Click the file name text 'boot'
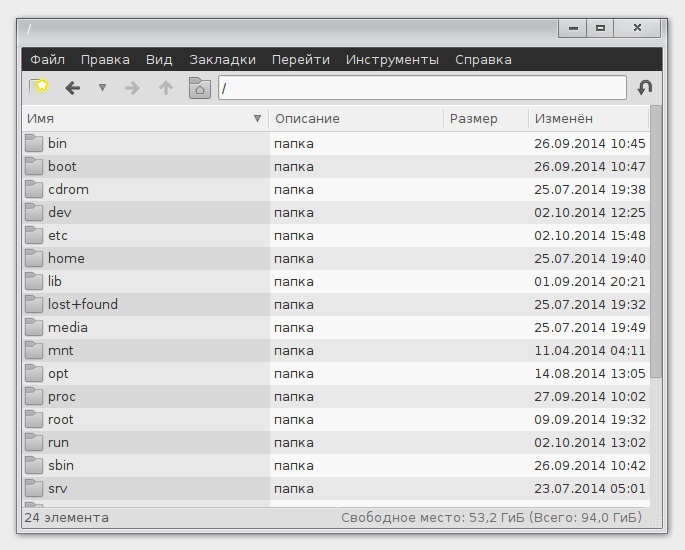Viewport: 685px width, 550px height. click(x=62, y=166)
